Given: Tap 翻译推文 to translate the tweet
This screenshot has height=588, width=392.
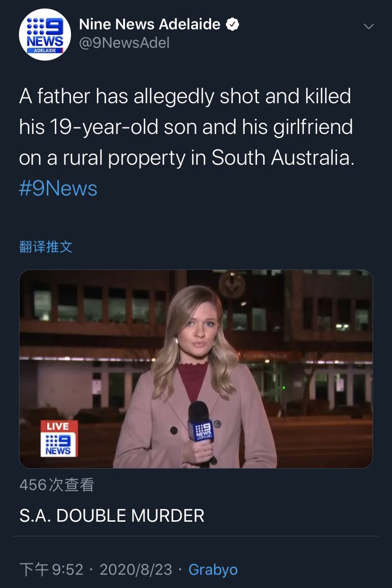Looking at the screenshot, I should pos(46,247).
